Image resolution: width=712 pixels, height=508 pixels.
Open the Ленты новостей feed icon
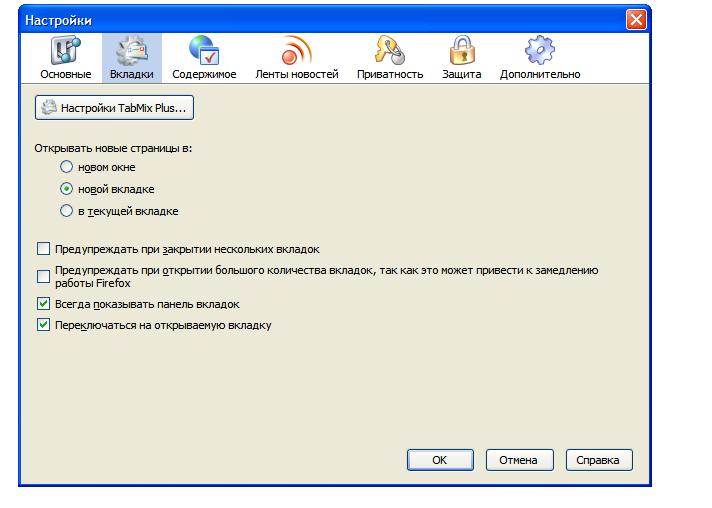click(297, 50)
